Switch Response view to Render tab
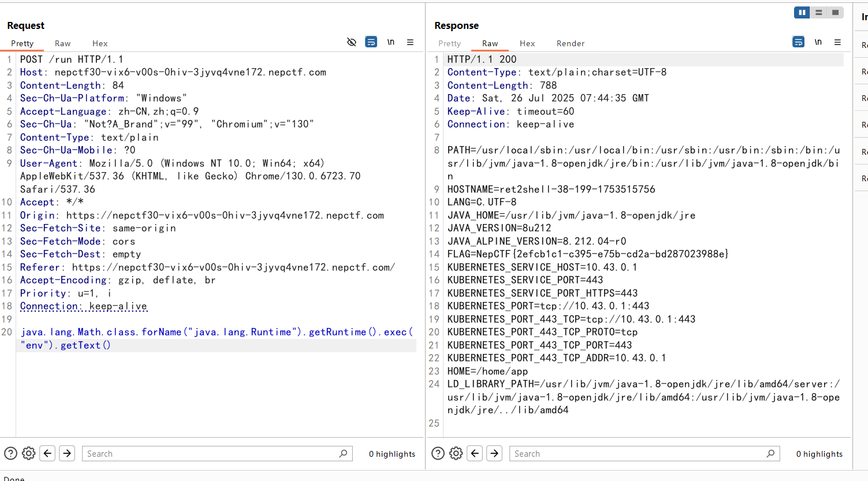868x481 pixels. click(x=571, y=43)
